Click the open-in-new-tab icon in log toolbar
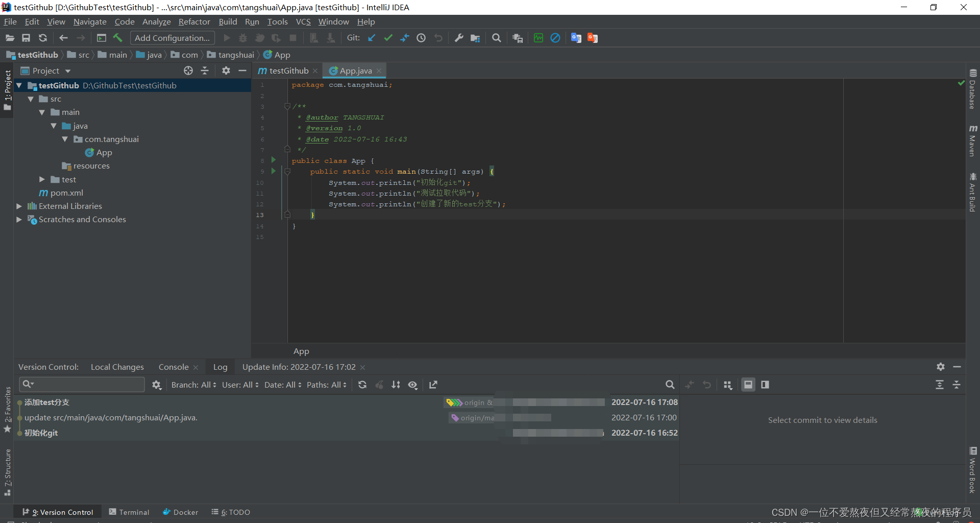Viewport: 980px width, 523px height. 433,385
